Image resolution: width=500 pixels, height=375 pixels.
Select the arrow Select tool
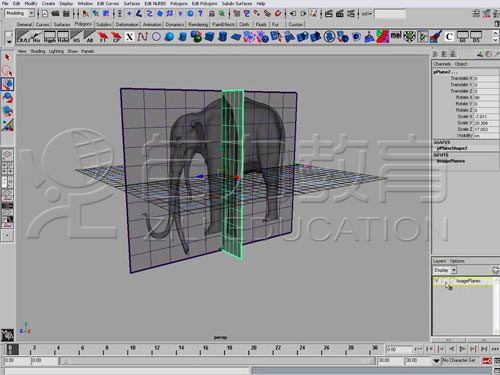point(7,57)
